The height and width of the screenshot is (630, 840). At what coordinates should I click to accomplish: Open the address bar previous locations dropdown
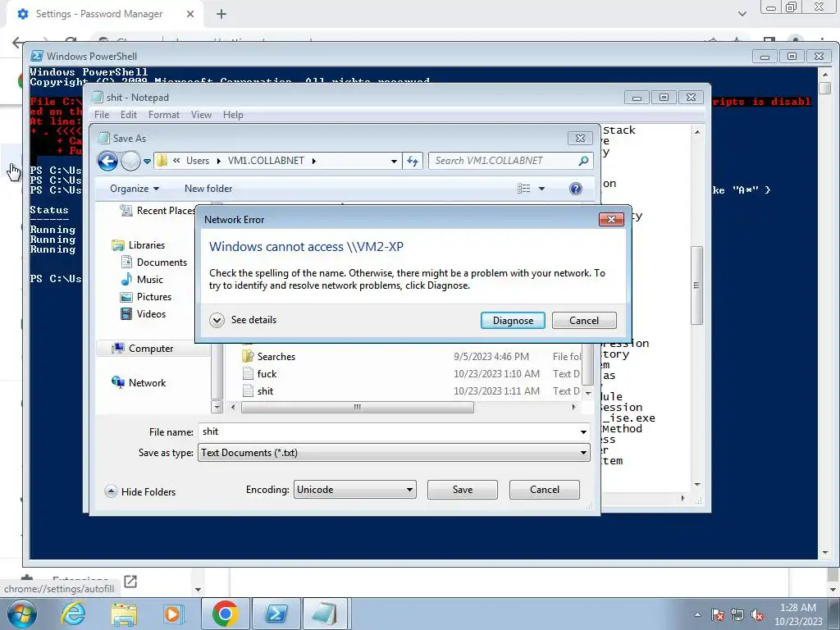click(x=394, y=161)
